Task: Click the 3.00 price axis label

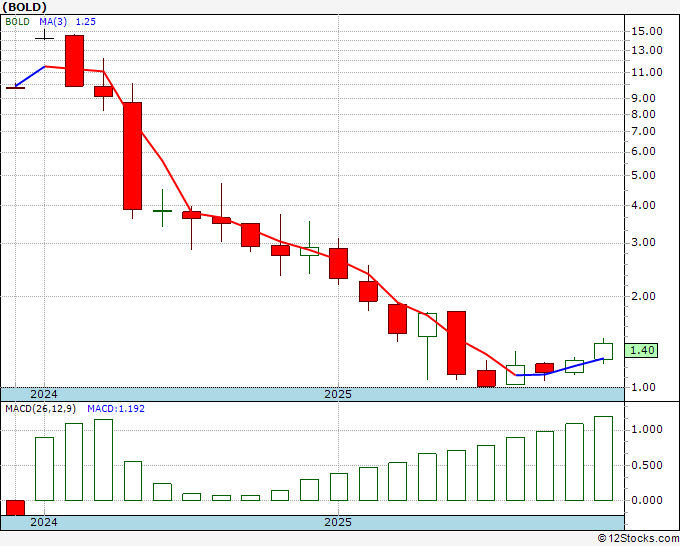Action: click(643, 242)
